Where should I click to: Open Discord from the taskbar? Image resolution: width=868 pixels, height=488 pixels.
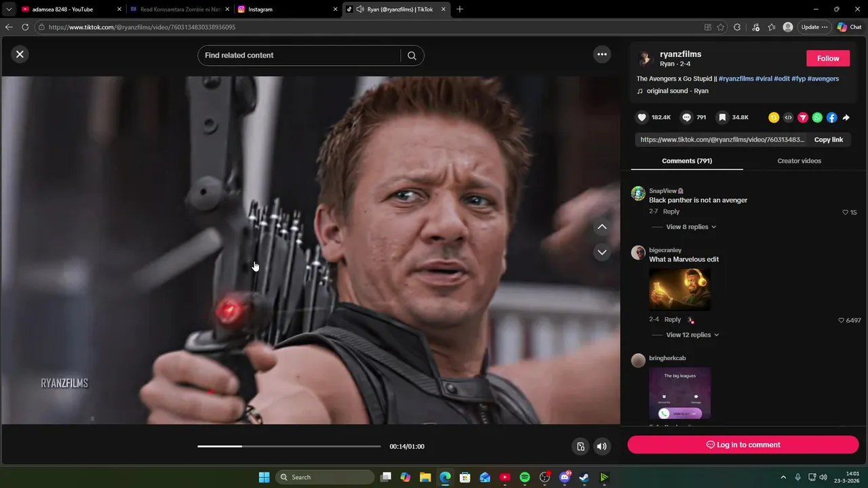564,477
